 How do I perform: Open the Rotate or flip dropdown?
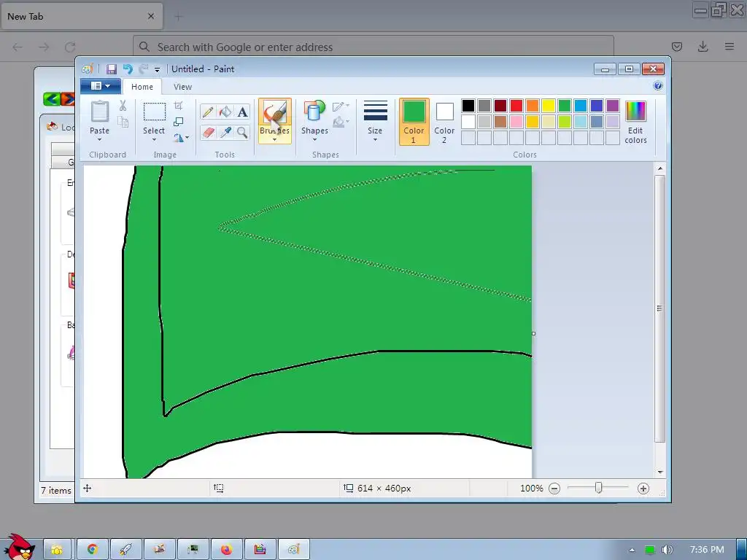pyautogui.click(x=181, y=138)
